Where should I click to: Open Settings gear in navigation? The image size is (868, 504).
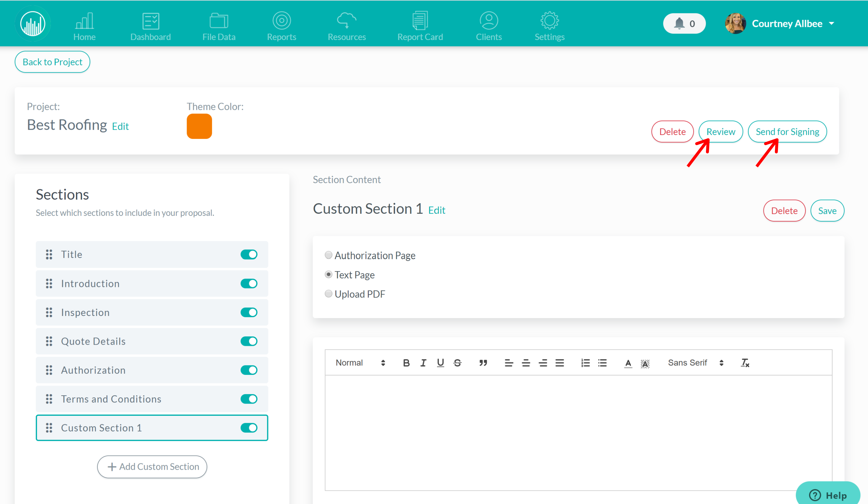tap(550, 27)
